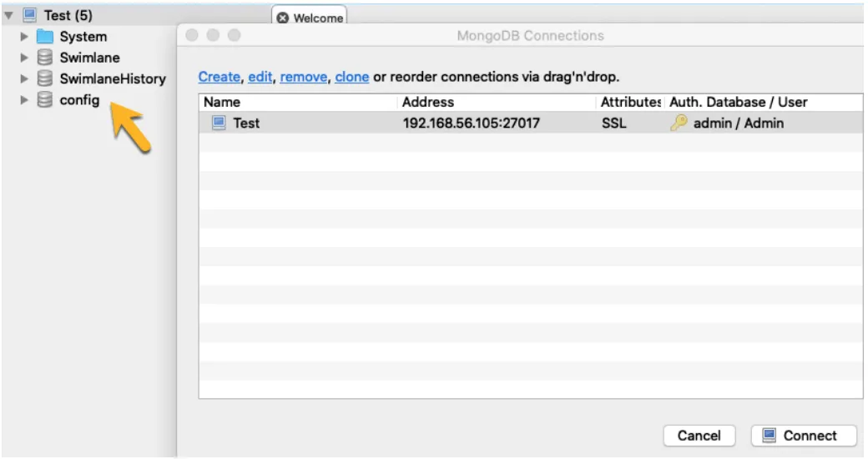This screenshot has width=868, height=459.
Task: Click the clone connection link
Action: [352, 77]
